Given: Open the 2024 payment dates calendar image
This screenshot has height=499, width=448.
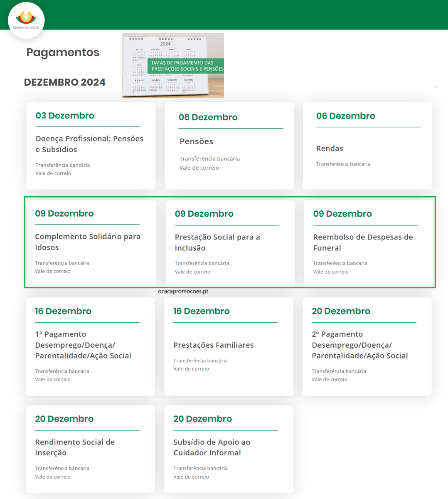Looking at the screenshot, I should tap(173, 65).
